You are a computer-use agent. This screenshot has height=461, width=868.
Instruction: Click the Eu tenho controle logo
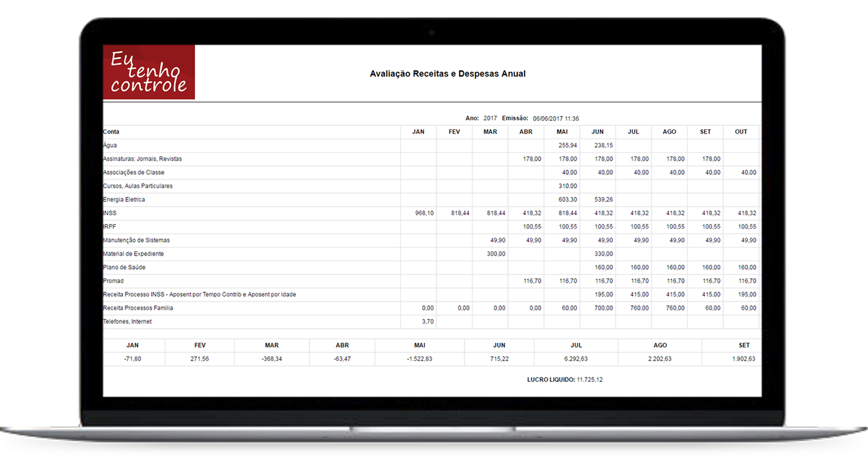(x=149, y=72)
